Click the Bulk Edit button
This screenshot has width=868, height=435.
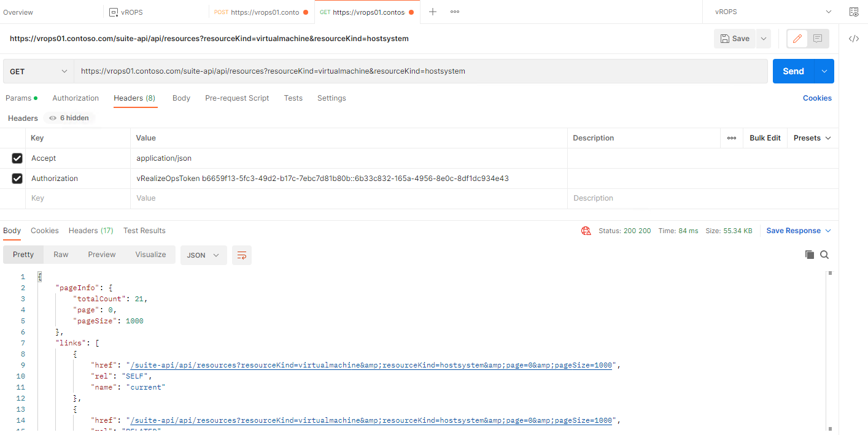tap(765, 138)
